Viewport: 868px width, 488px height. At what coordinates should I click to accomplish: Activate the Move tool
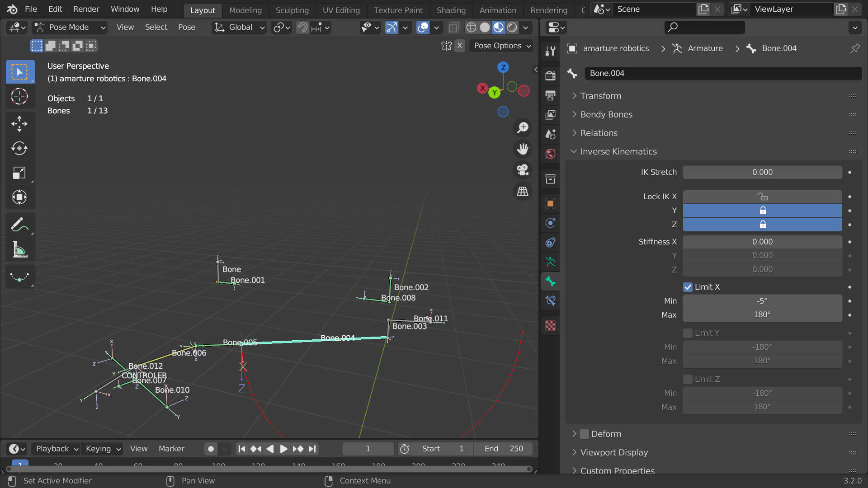pyautogui.click(x=19, y=124)
